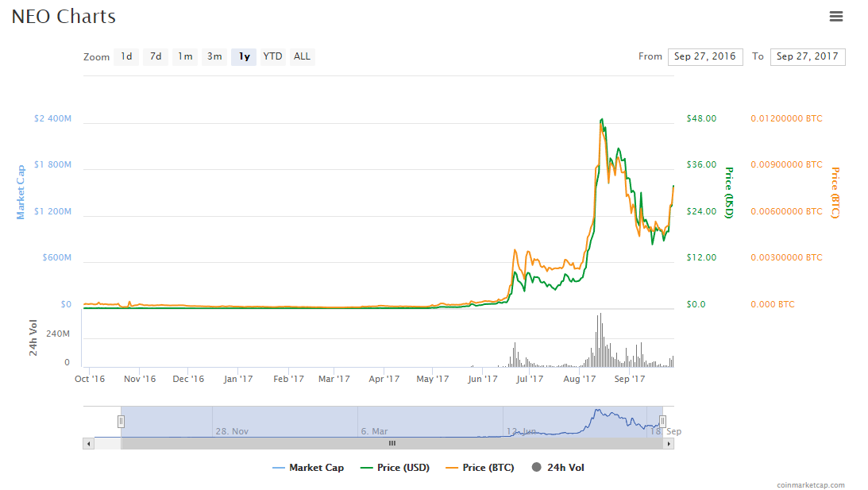
Task: Select the 3m zoom option
Action: tap(214, 56)
